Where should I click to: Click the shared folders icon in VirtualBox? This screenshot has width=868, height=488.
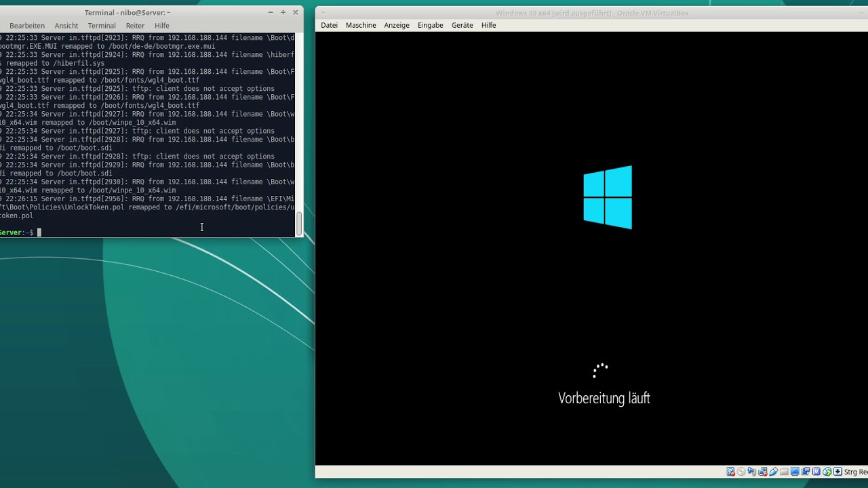784,472
